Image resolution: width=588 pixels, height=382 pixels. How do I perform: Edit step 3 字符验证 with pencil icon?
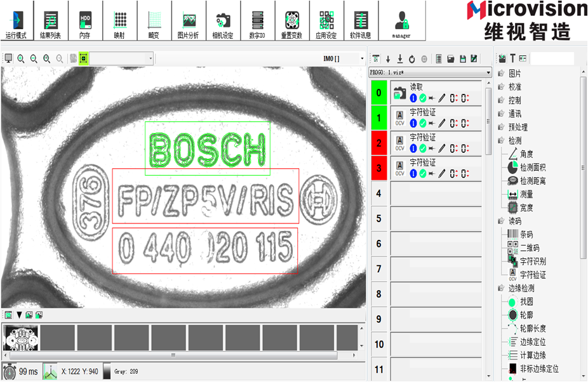point(442,174)
